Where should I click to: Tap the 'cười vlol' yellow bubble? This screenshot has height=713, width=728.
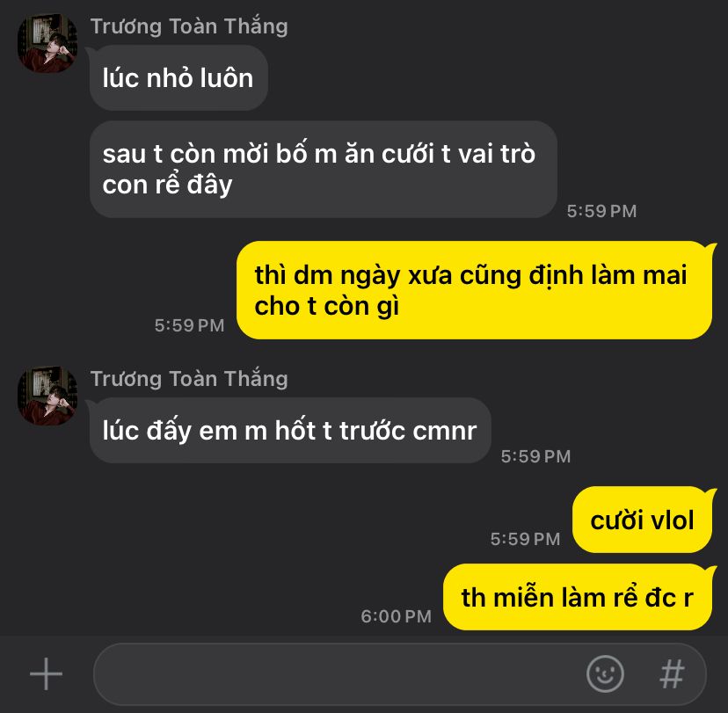click(642, 520)
